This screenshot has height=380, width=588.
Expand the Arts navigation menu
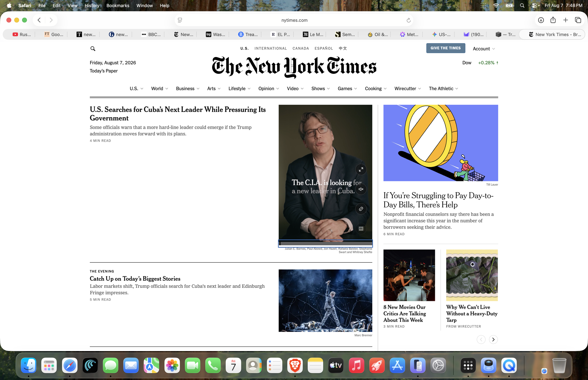point(214,89)
